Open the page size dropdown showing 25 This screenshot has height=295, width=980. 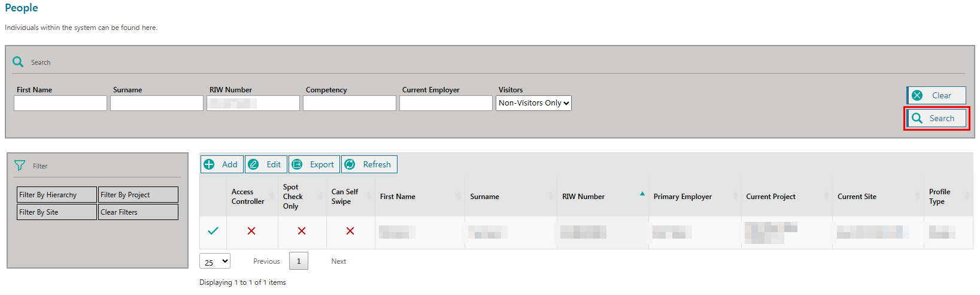tap(215, 261)
